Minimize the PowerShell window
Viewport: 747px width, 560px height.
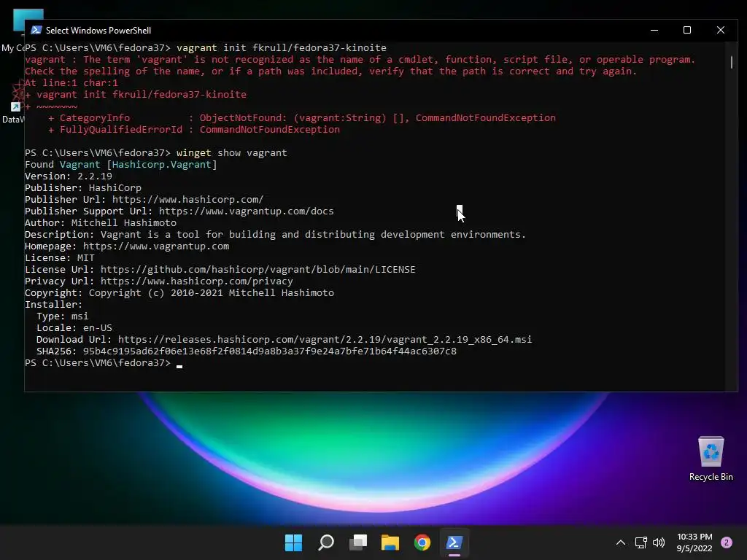[x=654, y=30]
